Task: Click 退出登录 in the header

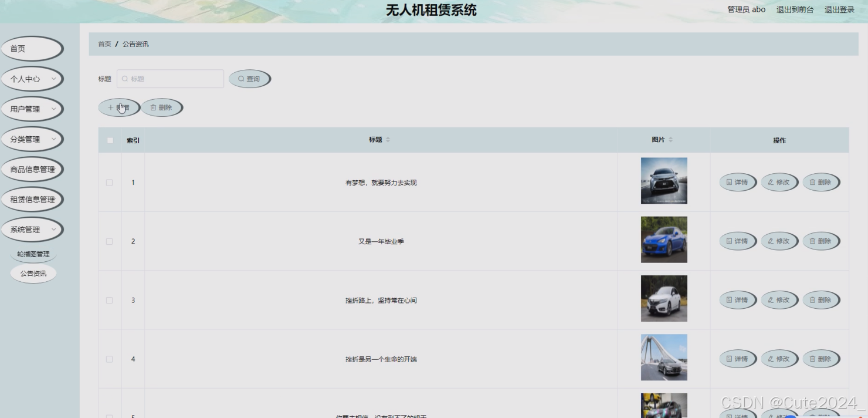Action: (839, 9)
